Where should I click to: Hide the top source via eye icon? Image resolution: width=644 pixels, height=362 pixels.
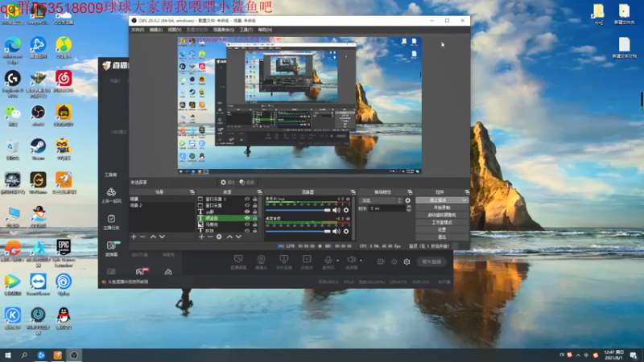247,199
